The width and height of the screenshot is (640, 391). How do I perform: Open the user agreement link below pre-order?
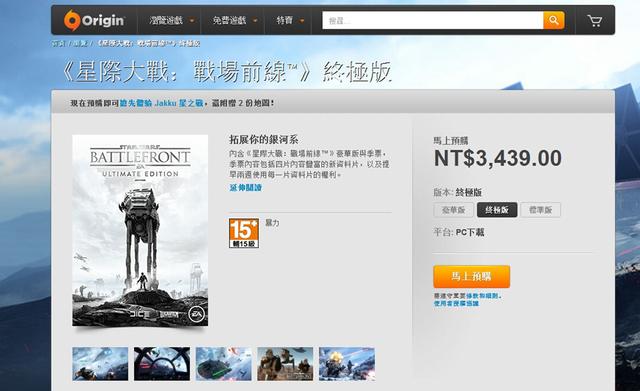[x=456, y=303]
